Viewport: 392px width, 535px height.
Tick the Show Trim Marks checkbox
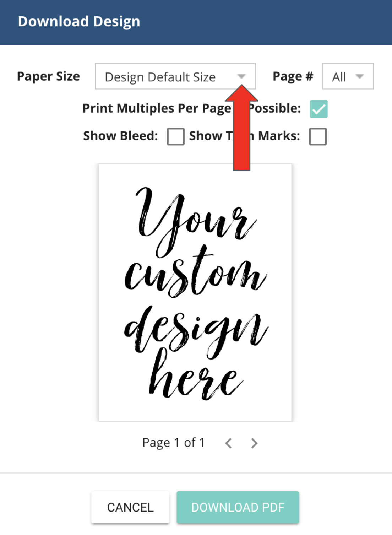coord(318,136)
